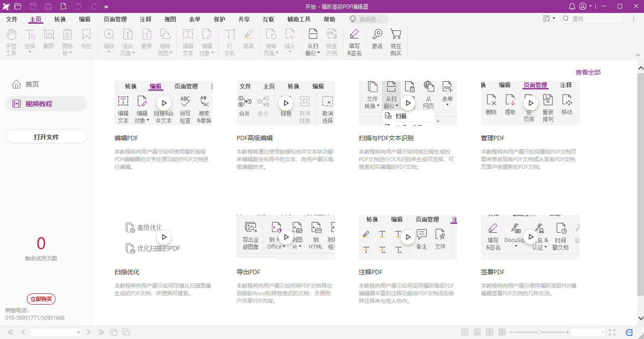This screenshot has width=644, height=339.
Task: Expand the quick access toolbar overflow (»)
Action: click(x=106, y=7)
